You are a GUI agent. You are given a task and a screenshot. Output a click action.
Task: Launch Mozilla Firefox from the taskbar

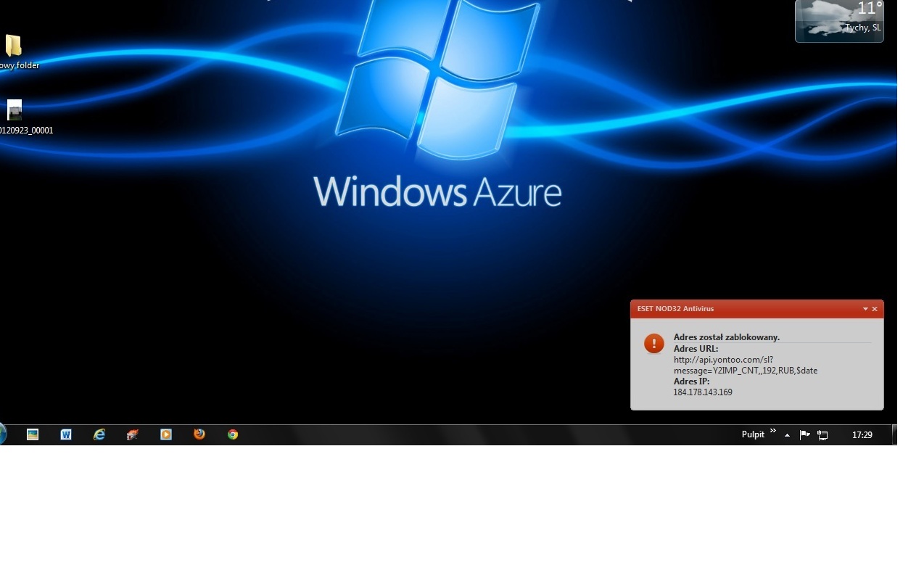pos(199,434)
